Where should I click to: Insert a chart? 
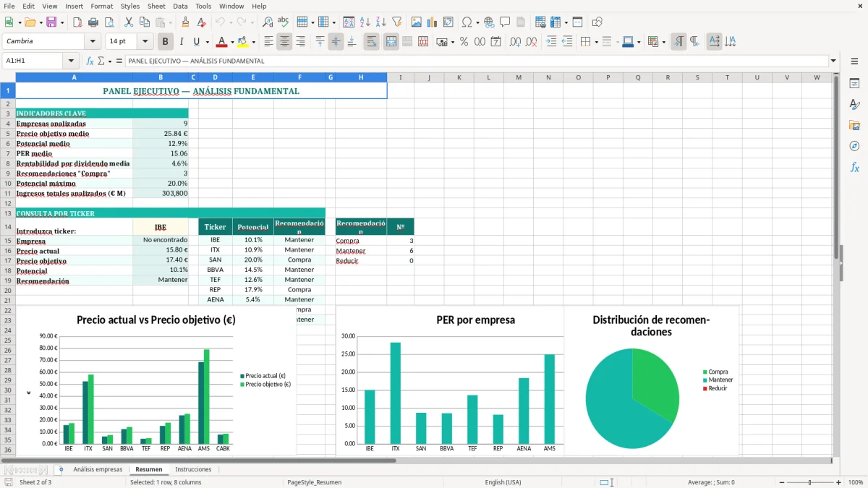point(433,22)
